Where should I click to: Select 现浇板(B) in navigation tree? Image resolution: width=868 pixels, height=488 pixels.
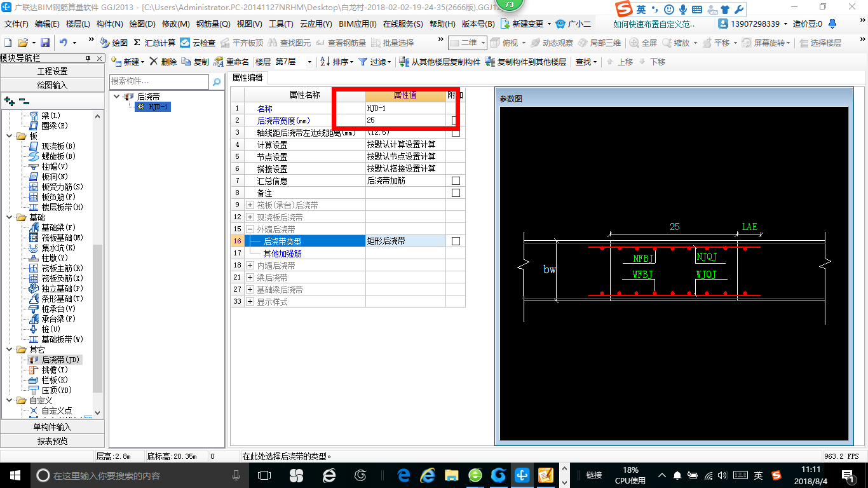(x=58, y=146)
